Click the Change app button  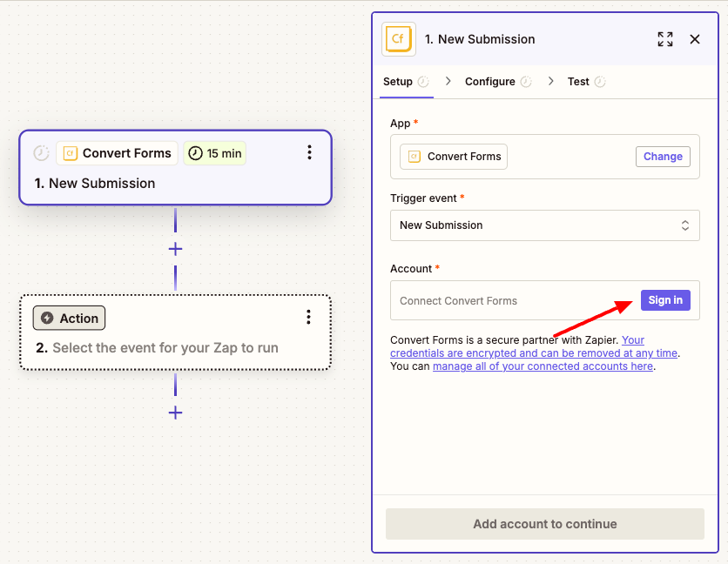[663, 157]
